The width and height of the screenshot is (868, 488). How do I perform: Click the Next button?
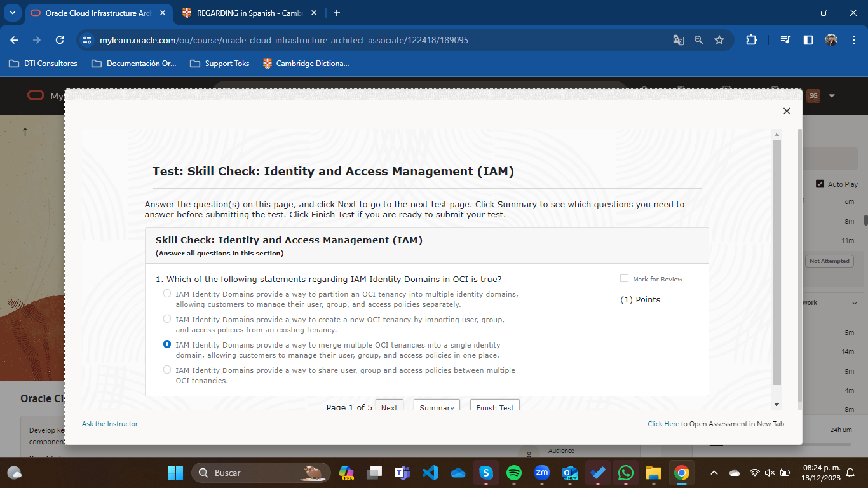tap(389, 407)
